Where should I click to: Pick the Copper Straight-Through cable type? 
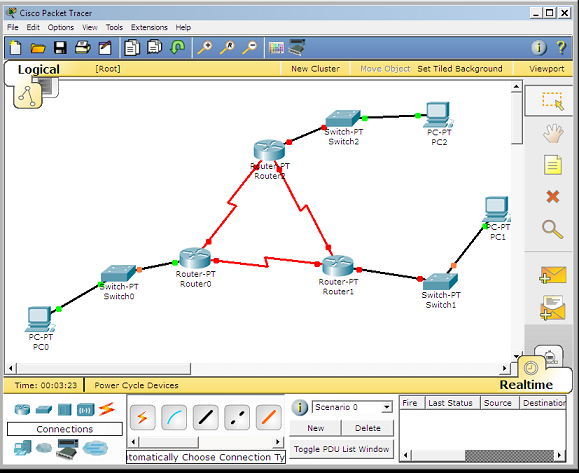pos(205,417)
